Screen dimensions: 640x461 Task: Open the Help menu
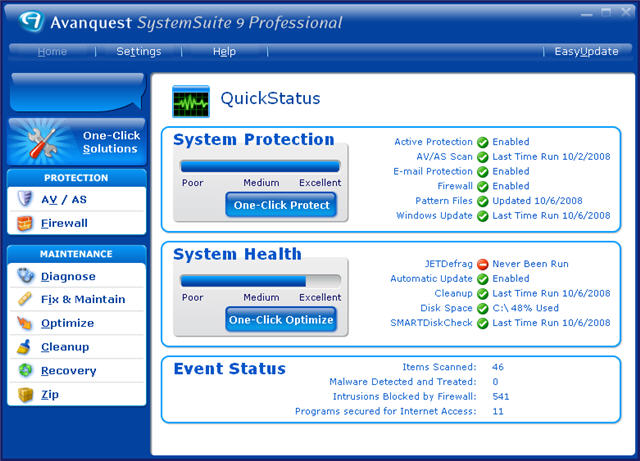(x=224, y=51)
